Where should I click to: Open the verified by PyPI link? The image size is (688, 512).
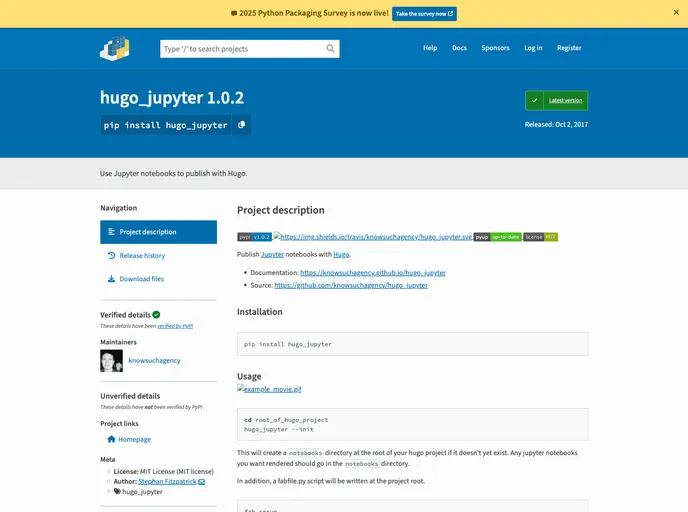[175, 326]
